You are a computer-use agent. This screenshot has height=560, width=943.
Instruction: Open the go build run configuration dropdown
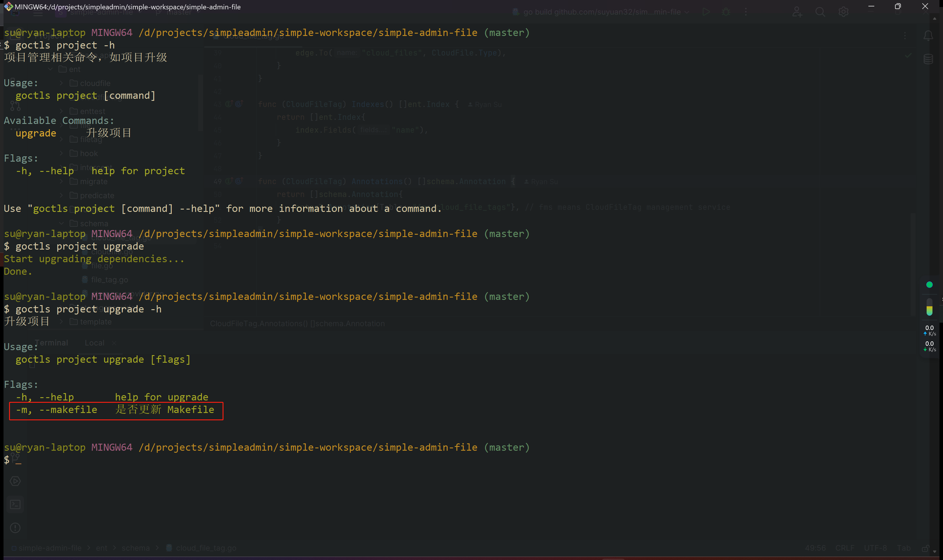click(x=602, y=12)
